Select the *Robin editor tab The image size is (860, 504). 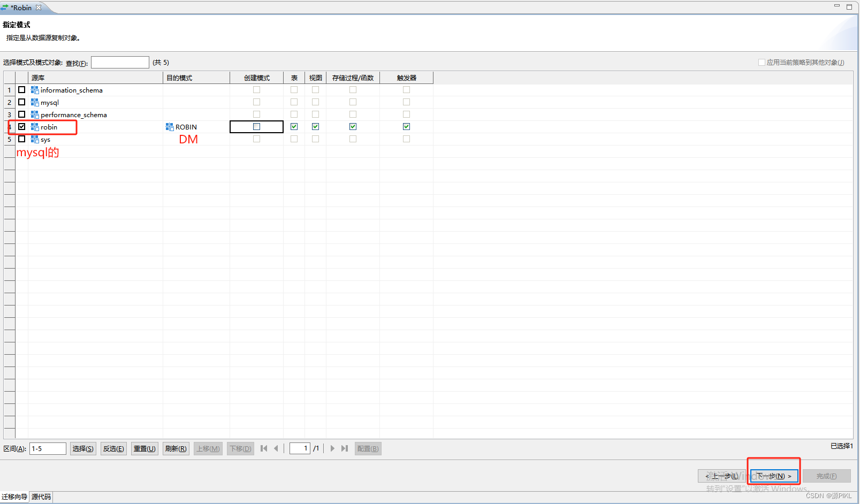point(21,7)
